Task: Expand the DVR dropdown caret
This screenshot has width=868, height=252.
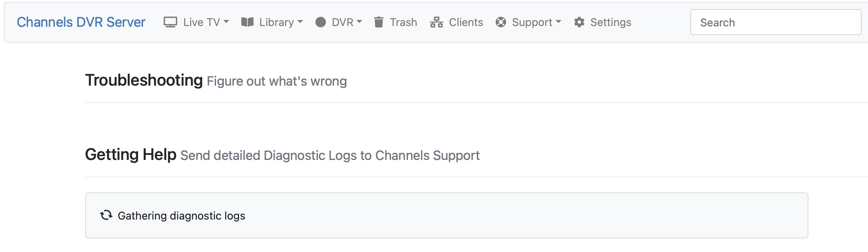Action: 359,22
